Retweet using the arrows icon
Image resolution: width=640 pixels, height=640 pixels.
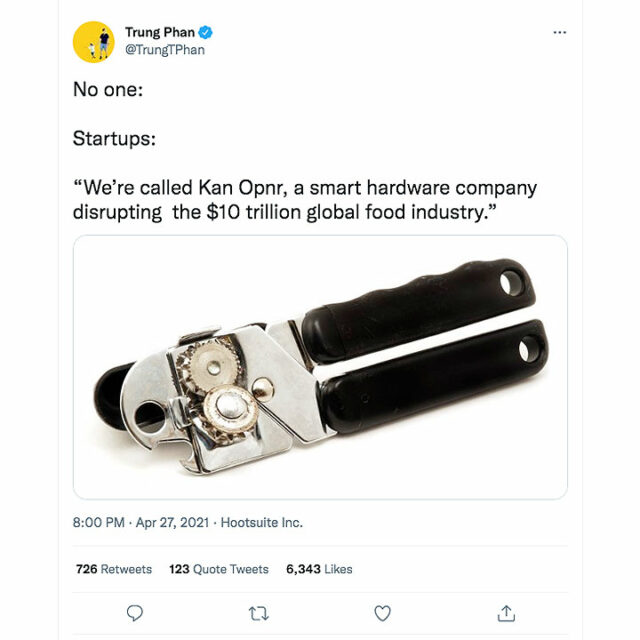(259, 613)
